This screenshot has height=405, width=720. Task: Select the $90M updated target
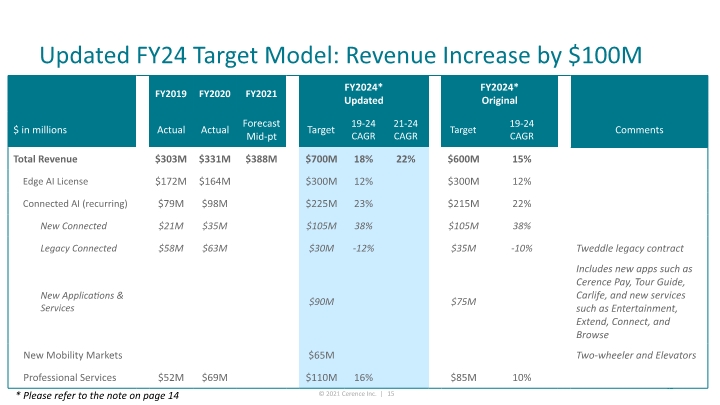pyautogui.click(x=321, y=302)
